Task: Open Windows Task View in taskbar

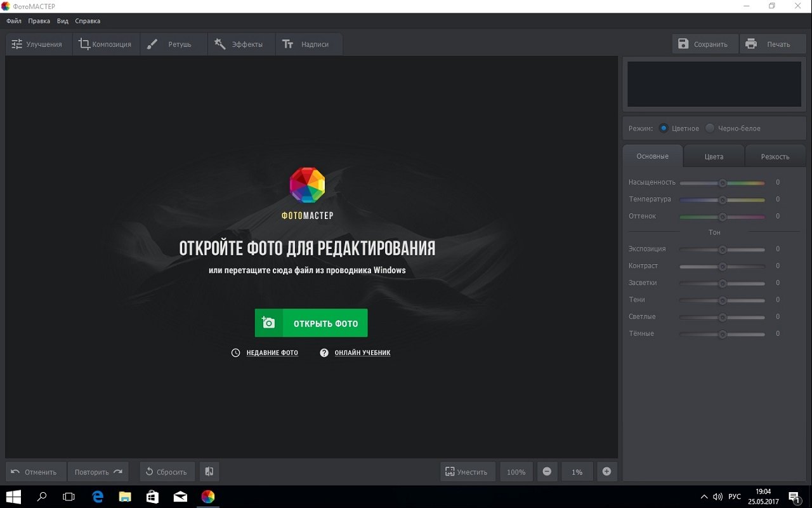Action: [69, 497]
